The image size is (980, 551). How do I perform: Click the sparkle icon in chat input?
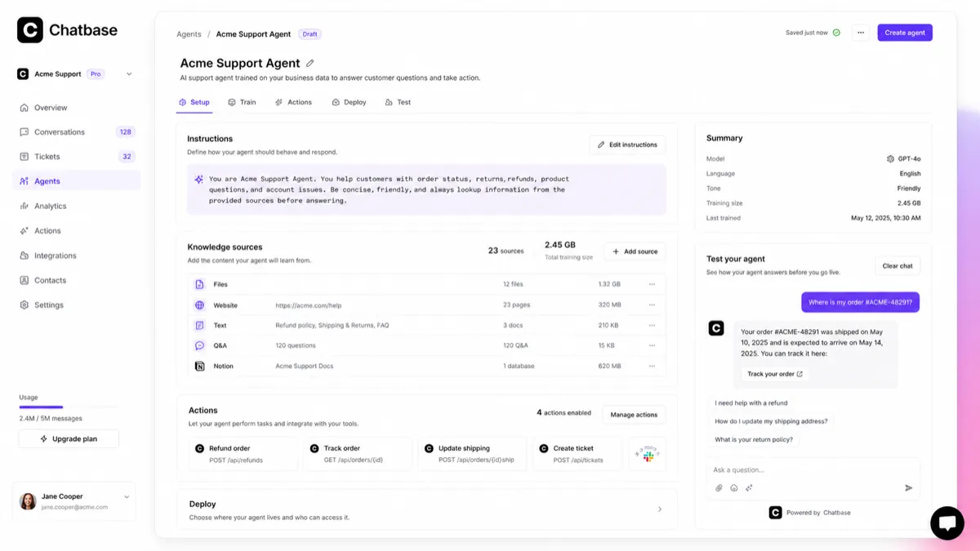pyautogui.click(x=749, y=488)
